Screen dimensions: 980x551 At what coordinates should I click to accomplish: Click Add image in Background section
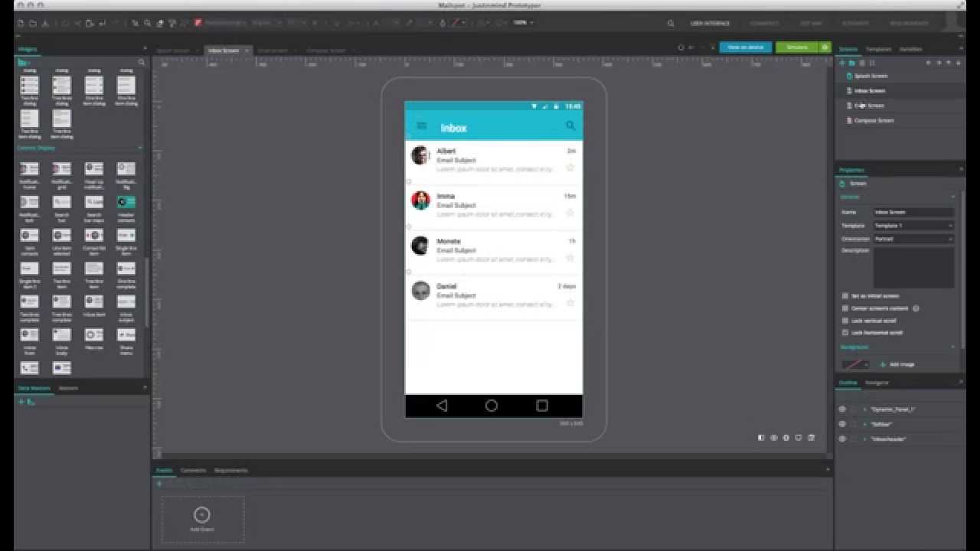pos(897,364)
